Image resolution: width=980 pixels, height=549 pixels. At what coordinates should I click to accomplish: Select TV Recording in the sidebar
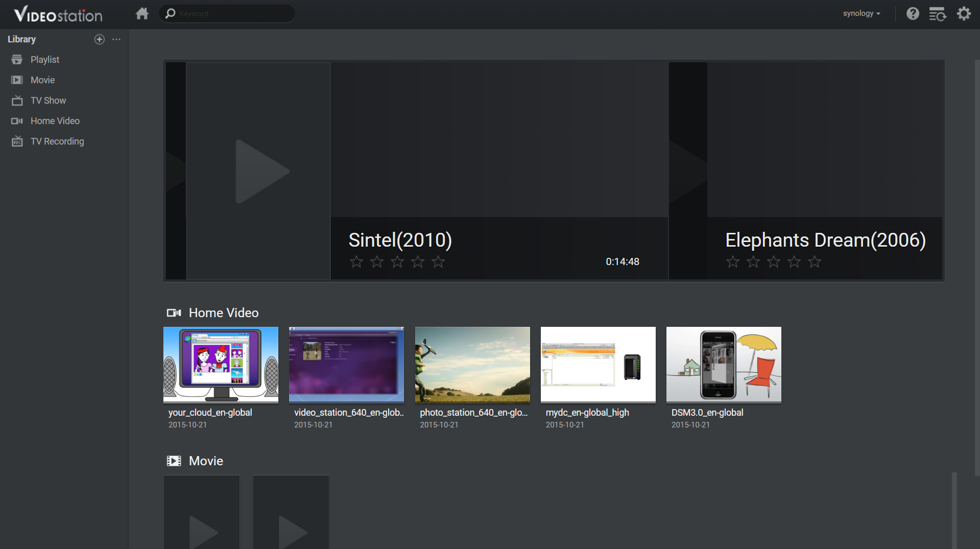tap(64, 141)
